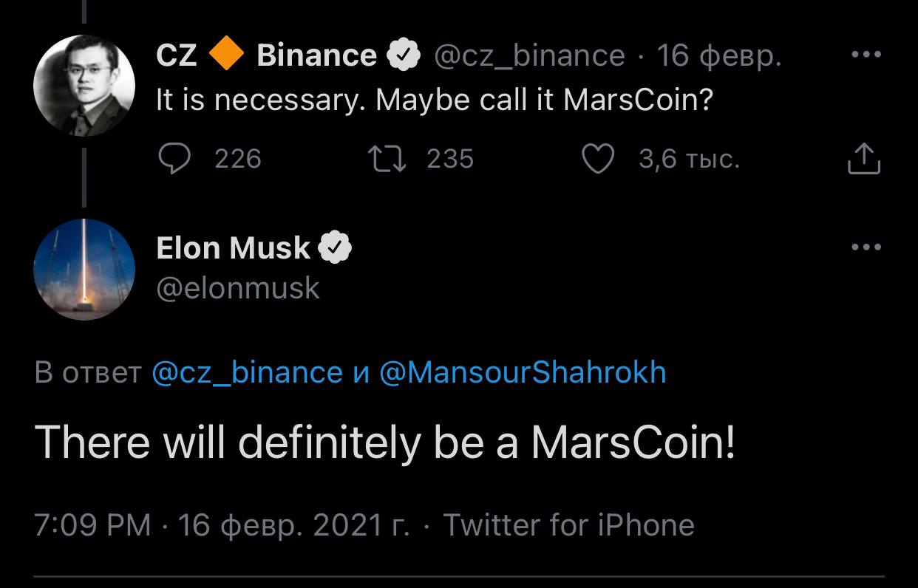Screen dimensions: 918x588
Task: Click the verified badge next to Elon Musk
Action: pyautogui.click(x=335, y=248)
